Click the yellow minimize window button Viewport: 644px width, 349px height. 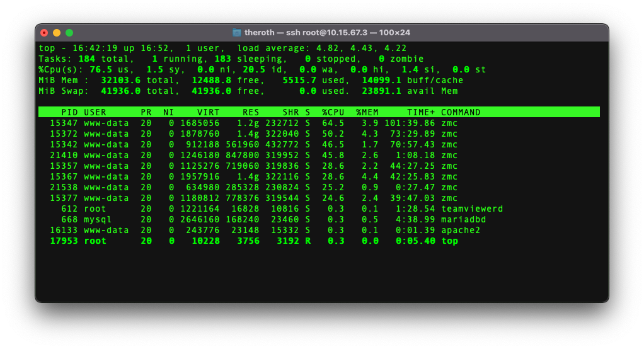click(x=57, y=33)
